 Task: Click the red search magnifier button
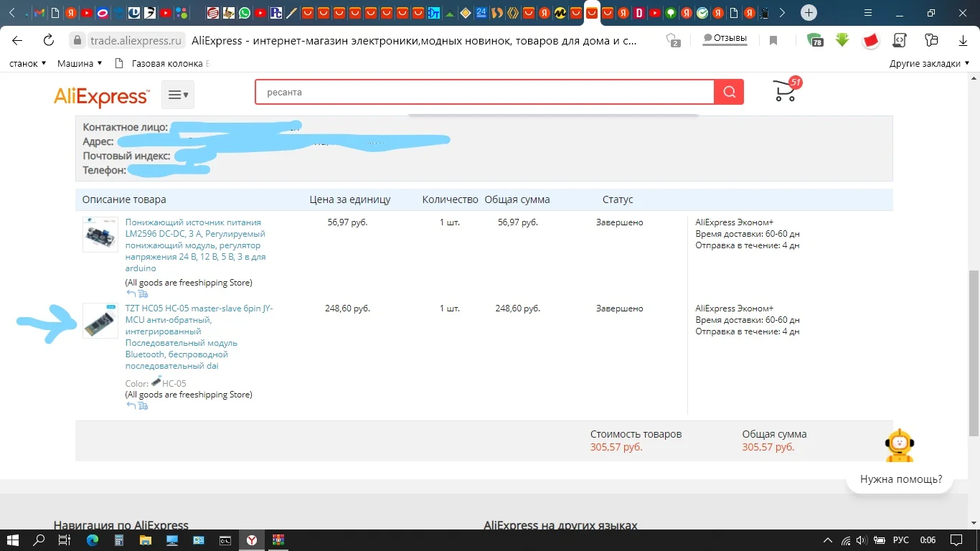(x=729, y=92)
